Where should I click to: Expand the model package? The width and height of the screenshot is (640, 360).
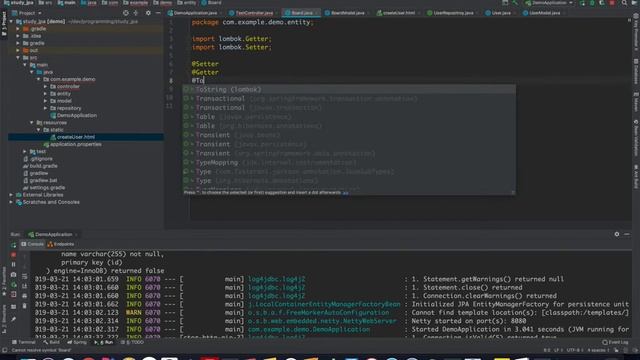46,101
